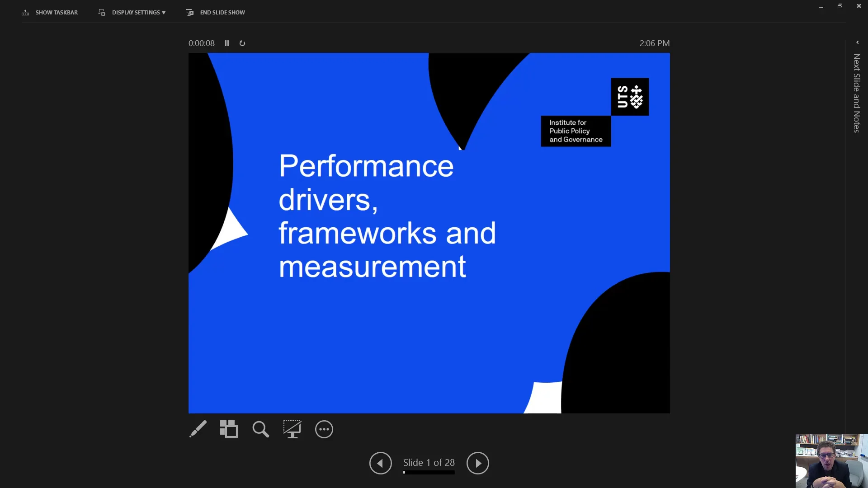Click the presenter webcam thumbnail
Viewport: 868px width, 488px height.
click(x=831, y=460)
